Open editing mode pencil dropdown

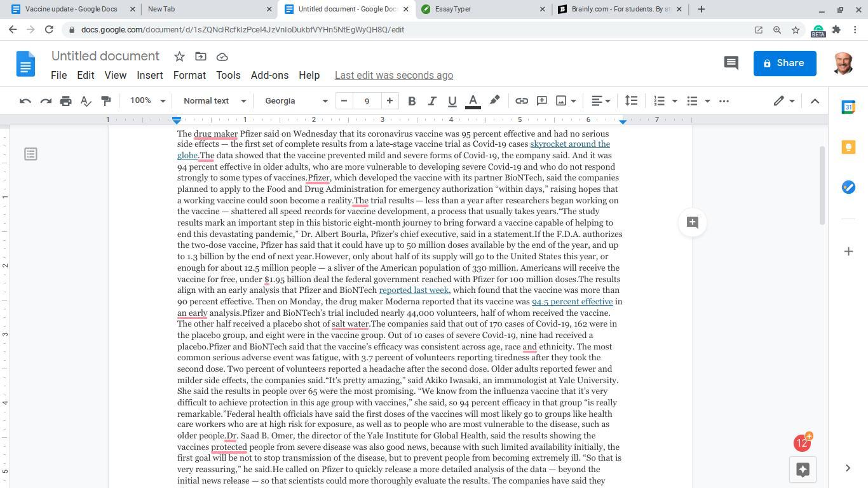[x=785, y=101]
